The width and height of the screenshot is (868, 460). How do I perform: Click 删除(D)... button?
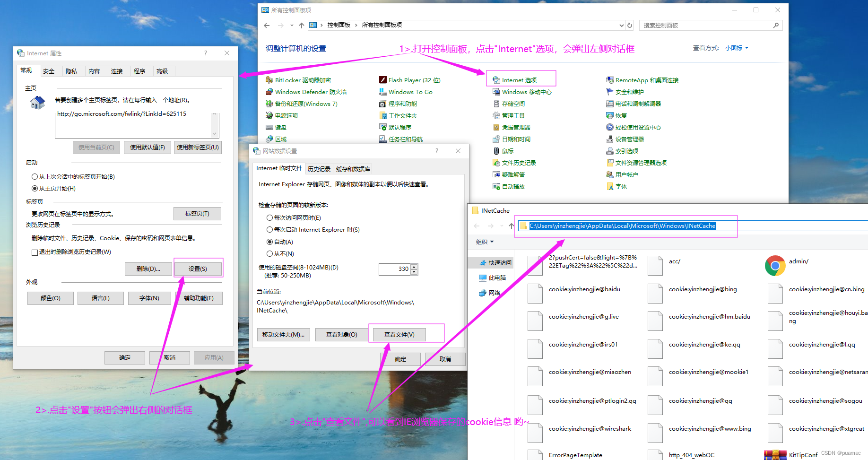click(148, 269)
